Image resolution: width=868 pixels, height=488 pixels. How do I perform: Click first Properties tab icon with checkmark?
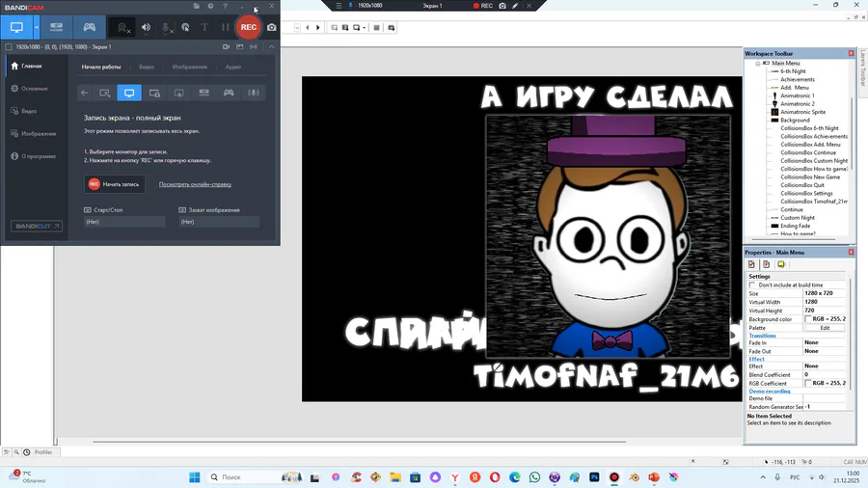tap(751, 264)
